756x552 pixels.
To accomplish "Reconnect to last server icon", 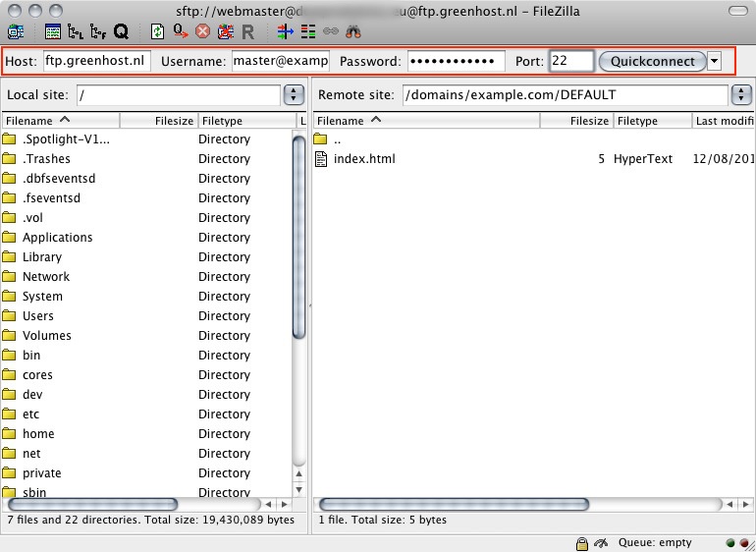I will [247, 32].
